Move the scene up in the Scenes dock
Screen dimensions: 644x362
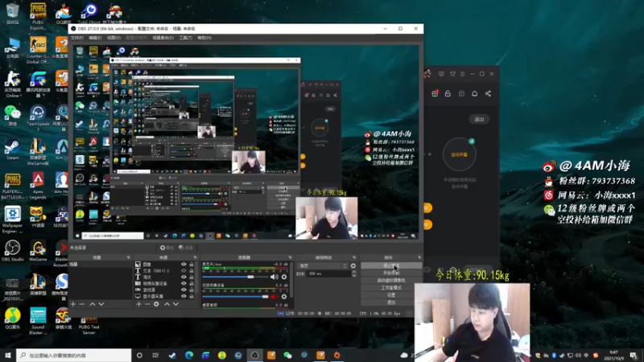(93, 304)
